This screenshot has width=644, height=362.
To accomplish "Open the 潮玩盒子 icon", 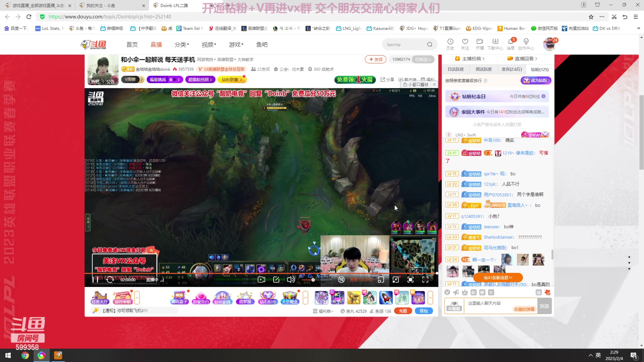I will pos(179,297).
